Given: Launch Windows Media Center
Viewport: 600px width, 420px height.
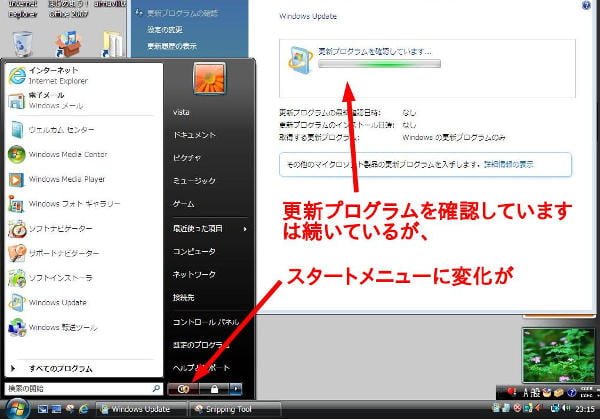Looking at the screenshot, I should pyautogui.click(x=68, y=154).
